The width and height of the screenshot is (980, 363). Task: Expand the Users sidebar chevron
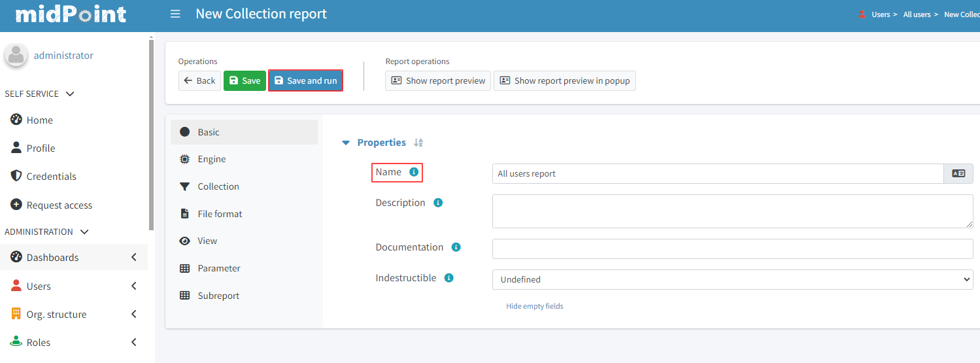coord(133,286)
